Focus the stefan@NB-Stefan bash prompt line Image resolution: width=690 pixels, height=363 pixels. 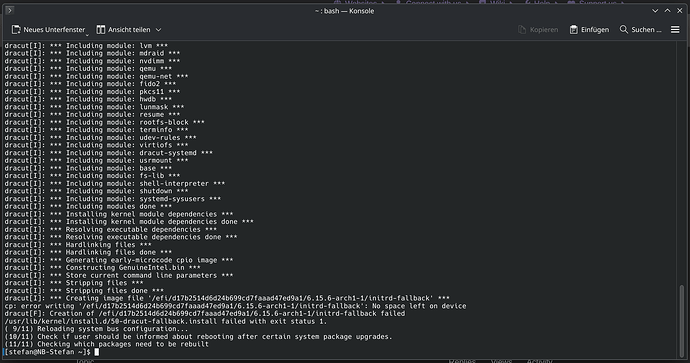coord(48,352)
